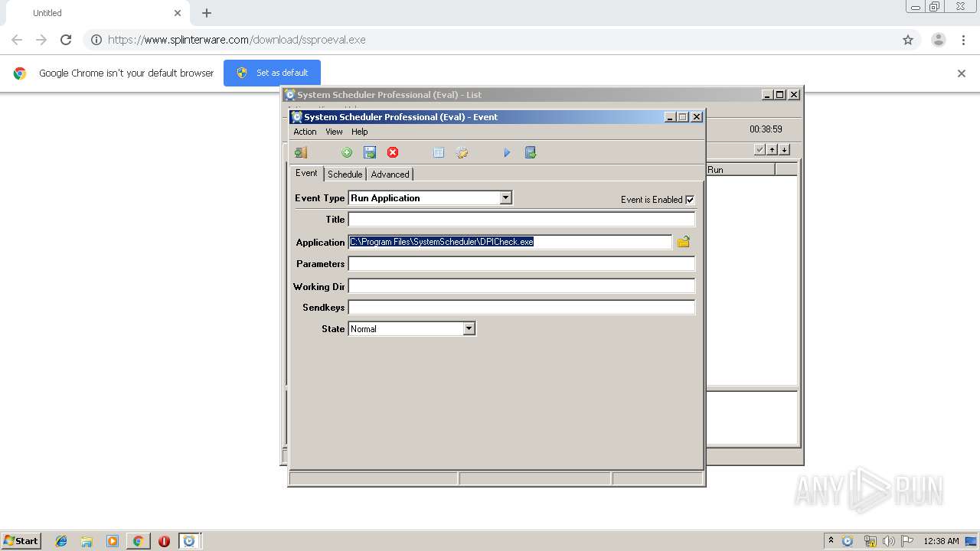
Task: Dismiss the default browser notification bar
Action: click(x=962, y=73)
